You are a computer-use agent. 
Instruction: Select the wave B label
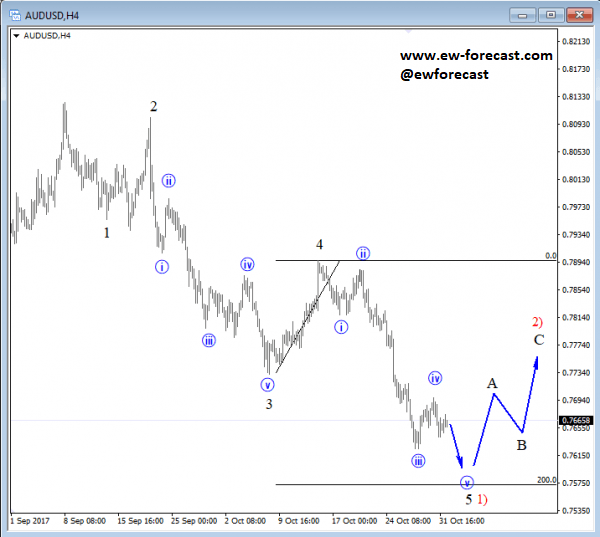522,445
